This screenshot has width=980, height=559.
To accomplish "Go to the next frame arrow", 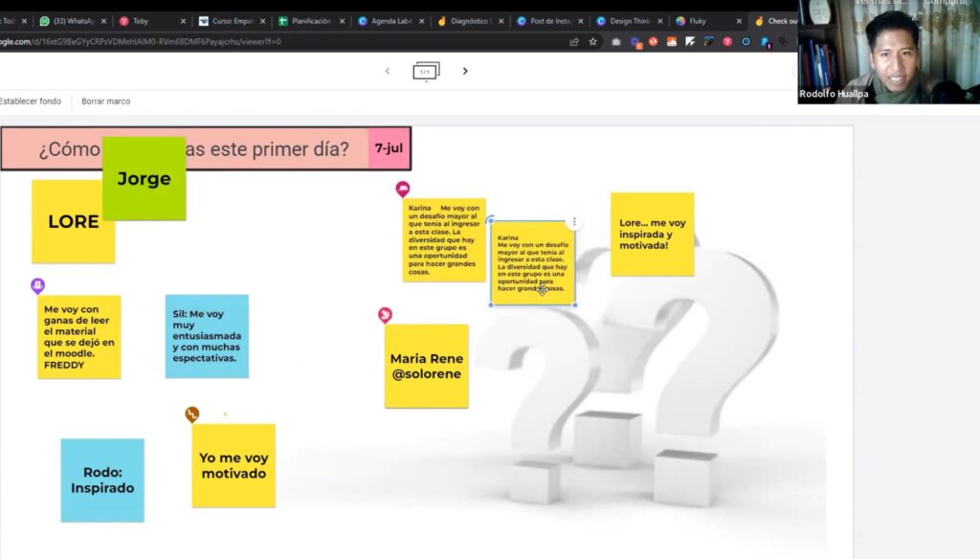I will (465, 71).
